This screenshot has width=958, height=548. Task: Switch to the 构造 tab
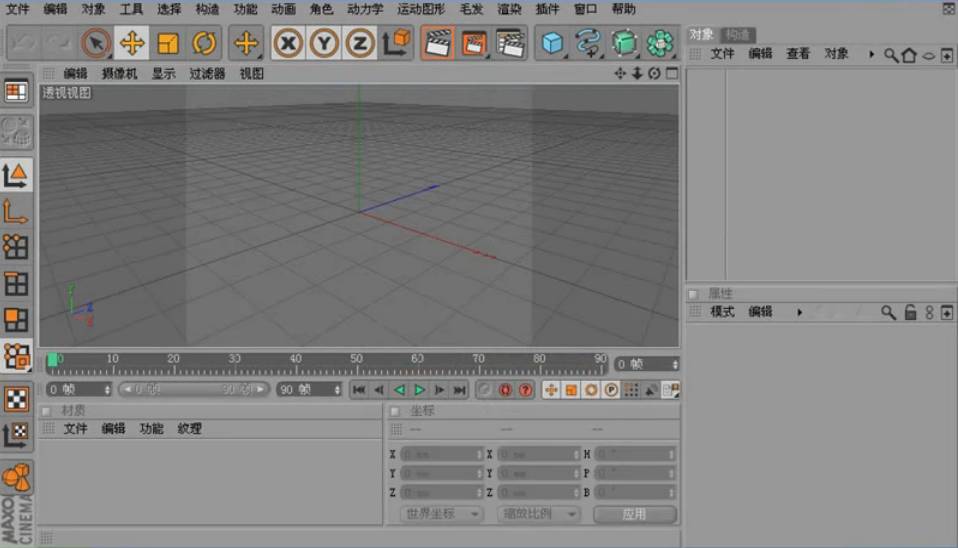pos(738,35)
